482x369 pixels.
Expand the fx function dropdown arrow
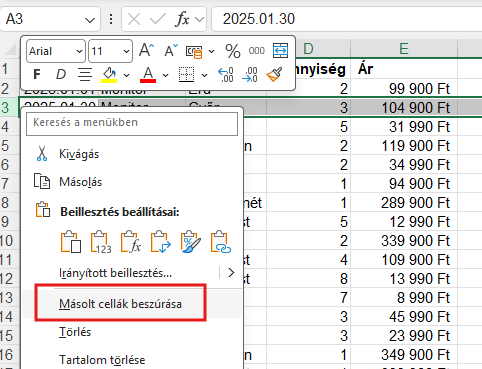(199, 19)
